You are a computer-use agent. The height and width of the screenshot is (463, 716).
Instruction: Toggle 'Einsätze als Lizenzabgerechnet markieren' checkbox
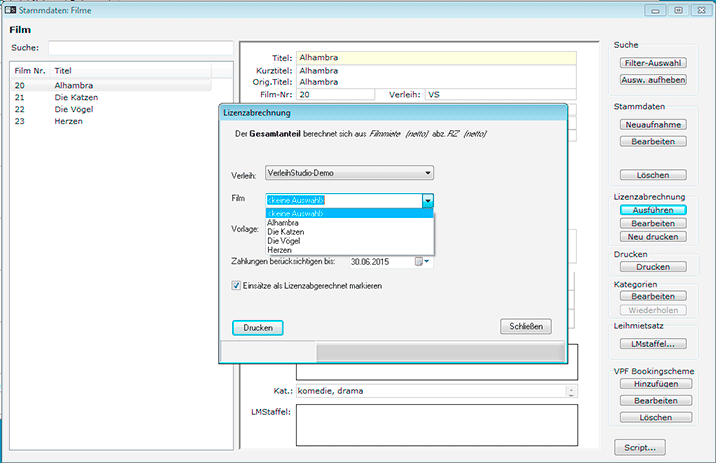pyautogui.click(x=236, y=286)
